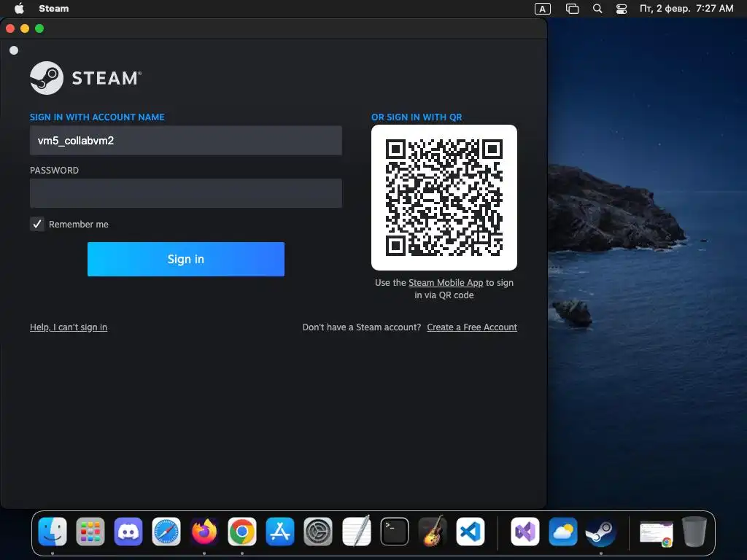Open GarageBand guitar icon in dock
Screen dimensions: 747x560
click(x=432, y=532)
